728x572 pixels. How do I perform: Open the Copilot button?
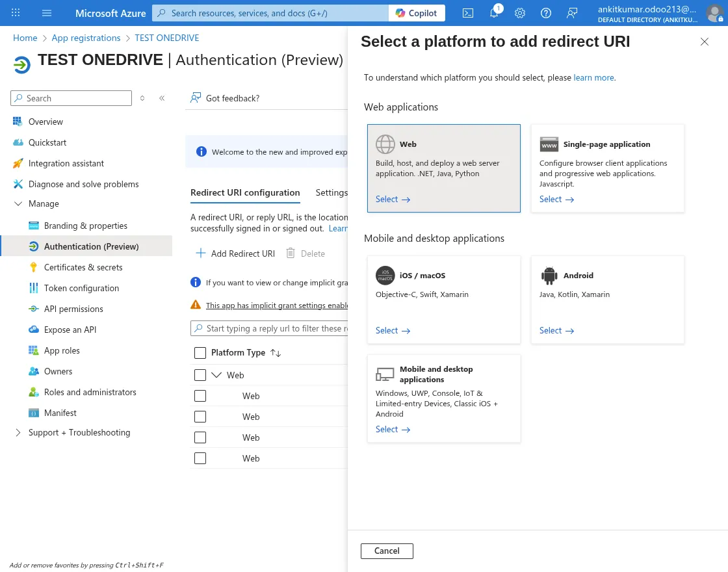click(417, 13)
